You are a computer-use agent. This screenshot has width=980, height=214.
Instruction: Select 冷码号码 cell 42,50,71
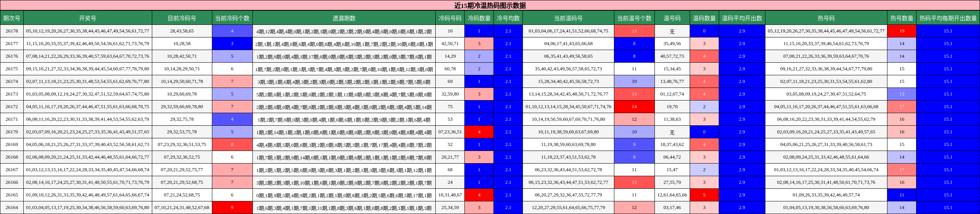coord(450,44)
